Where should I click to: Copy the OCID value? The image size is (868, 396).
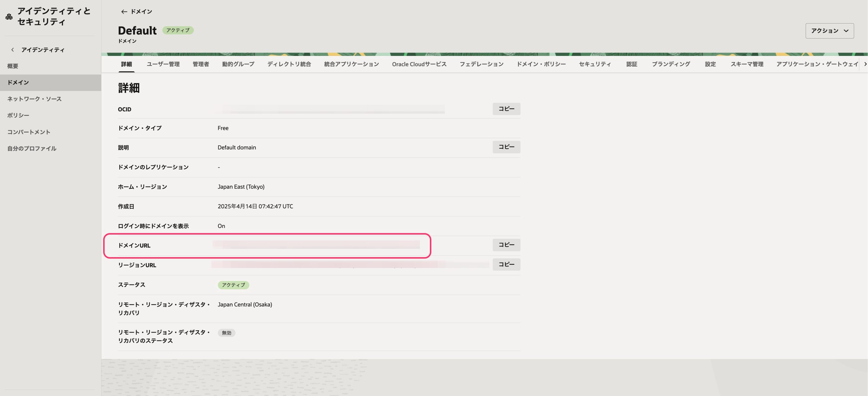506,109
